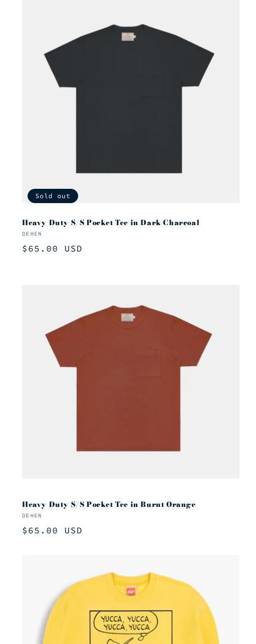Open Heavy Duty S/S Pocket Tee in Dark Charcoal link
This screenshot has height=644, width=256.
click(x=111, y=222)
